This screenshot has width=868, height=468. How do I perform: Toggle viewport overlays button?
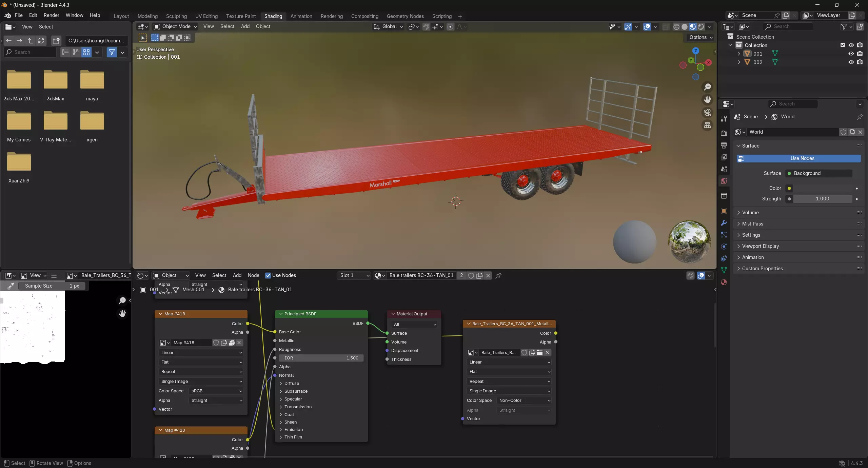click(647, 27)
